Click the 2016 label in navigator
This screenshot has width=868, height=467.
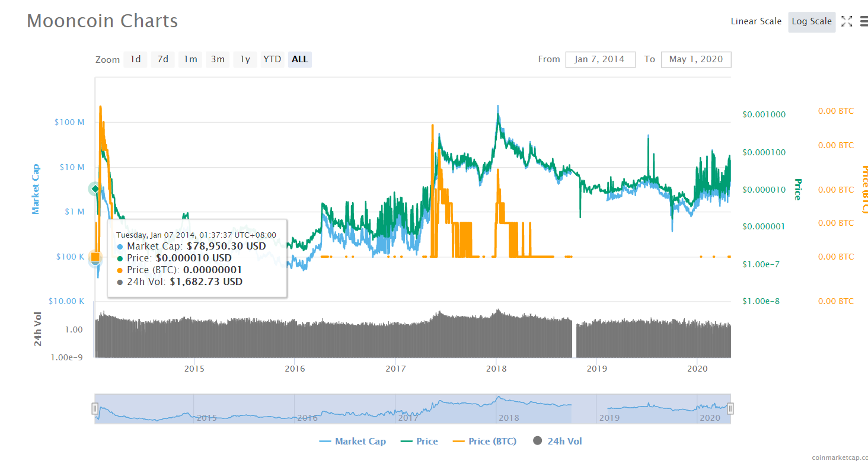tap(307, 418)
